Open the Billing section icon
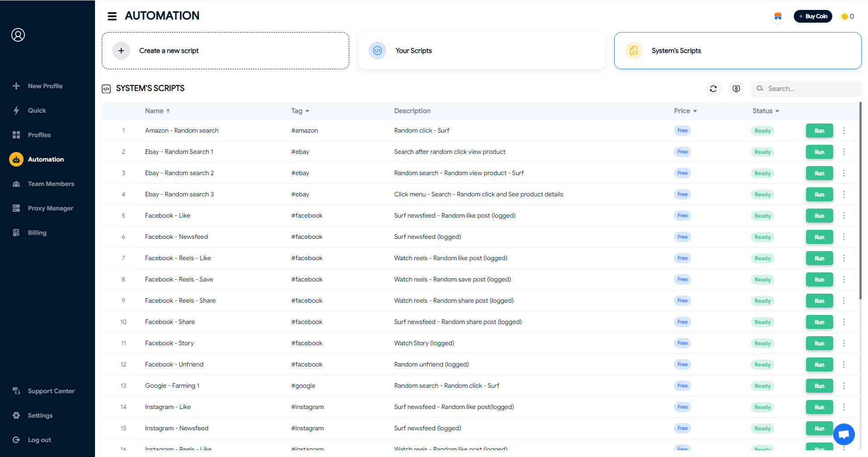This screenshot has height=457, width=868. point(16,233)
